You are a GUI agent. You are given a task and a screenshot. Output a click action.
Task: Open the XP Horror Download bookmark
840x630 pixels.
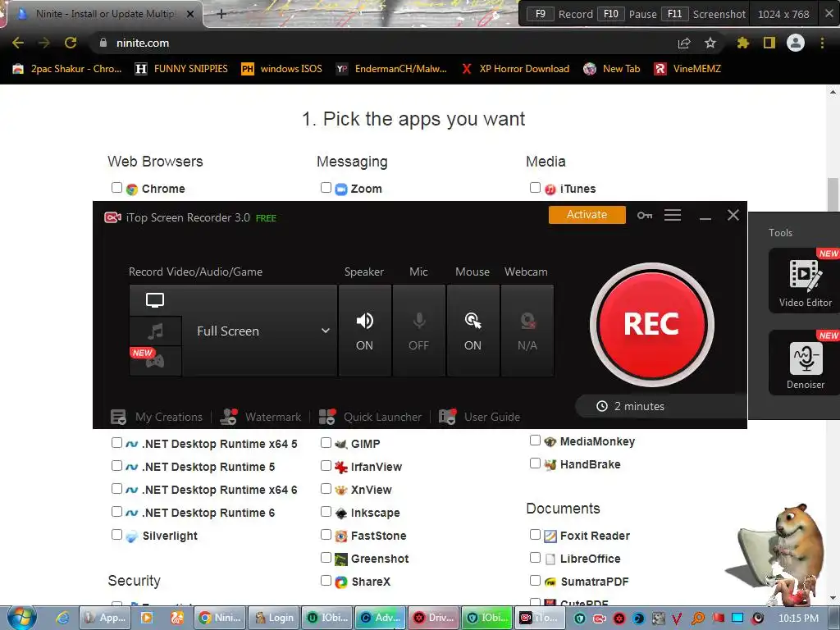coord(515,69)
